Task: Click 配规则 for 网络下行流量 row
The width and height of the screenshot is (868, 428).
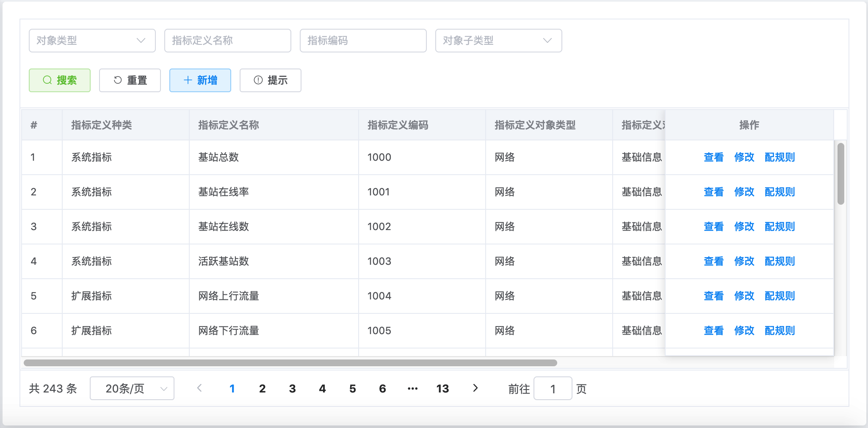Action: [780, 331]
